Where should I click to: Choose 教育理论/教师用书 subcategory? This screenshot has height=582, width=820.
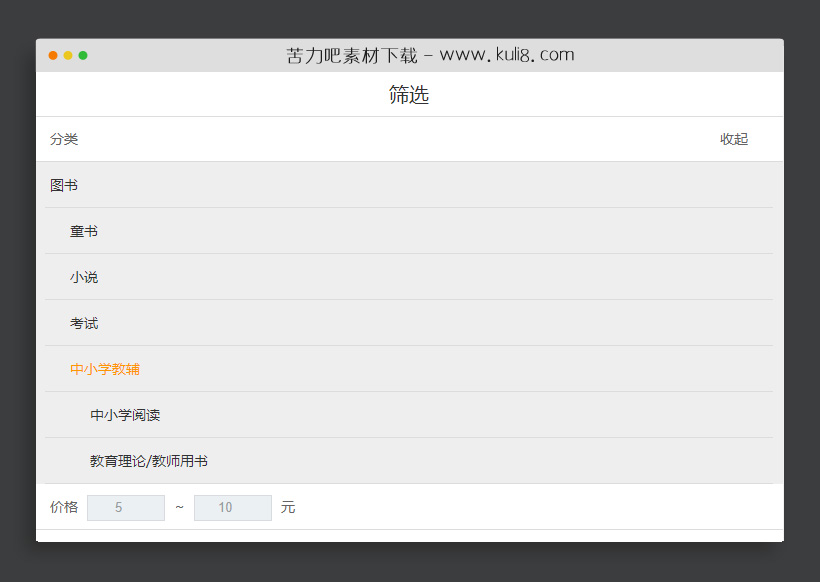(146, 461)
